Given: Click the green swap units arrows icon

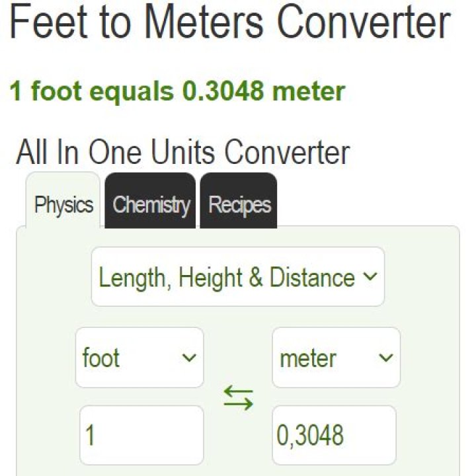Looking at the screenshot, I should click(238, 398).
